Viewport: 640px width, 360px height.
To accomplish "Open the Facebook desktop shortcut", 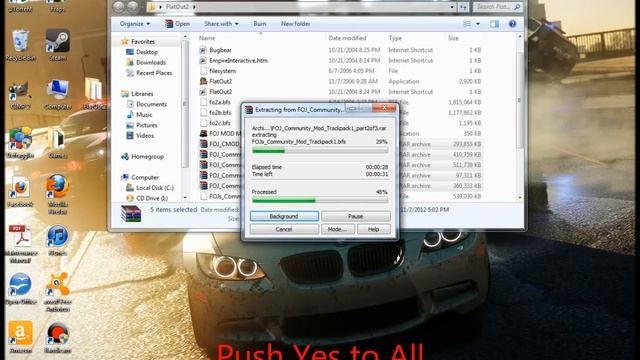I will click(20, 191).
